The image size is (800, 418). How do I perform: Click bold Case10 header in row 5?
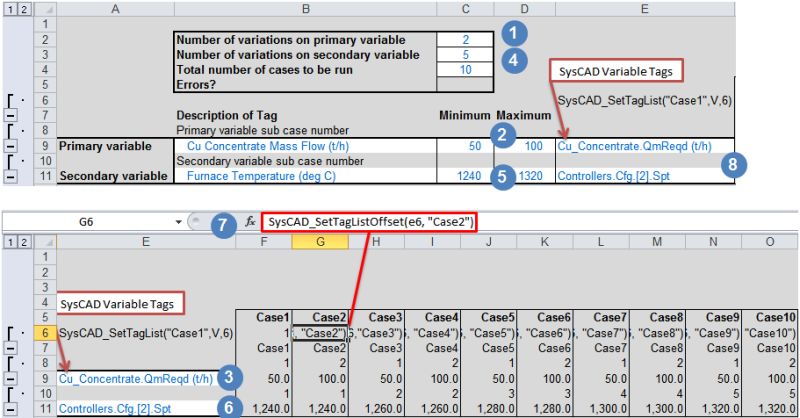769,317
